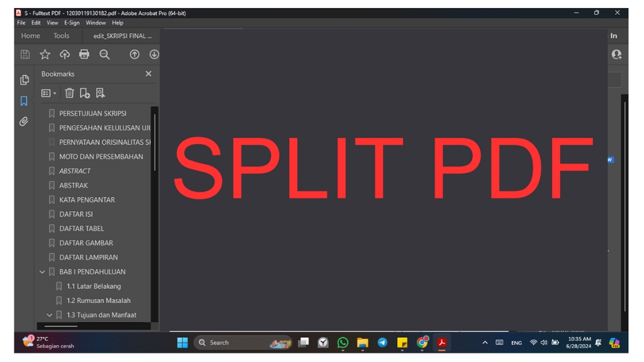Click the zoom-out magnifier search icon

pos(105,54)
